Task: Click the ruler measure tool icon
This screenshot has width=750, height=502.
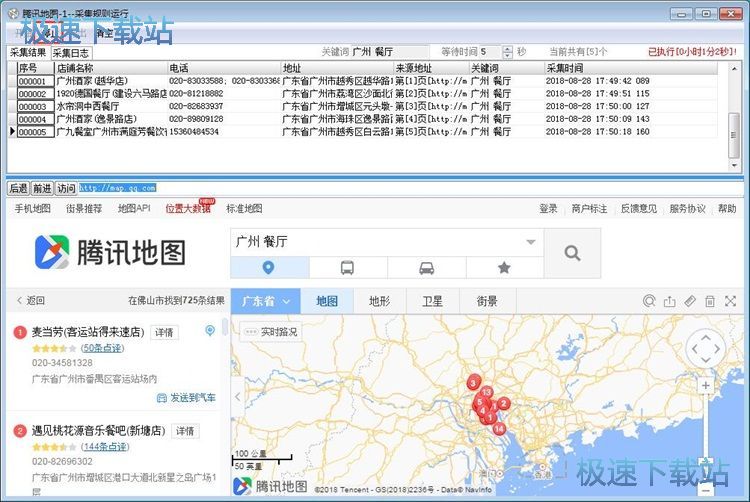Action: tap(690, 301)
